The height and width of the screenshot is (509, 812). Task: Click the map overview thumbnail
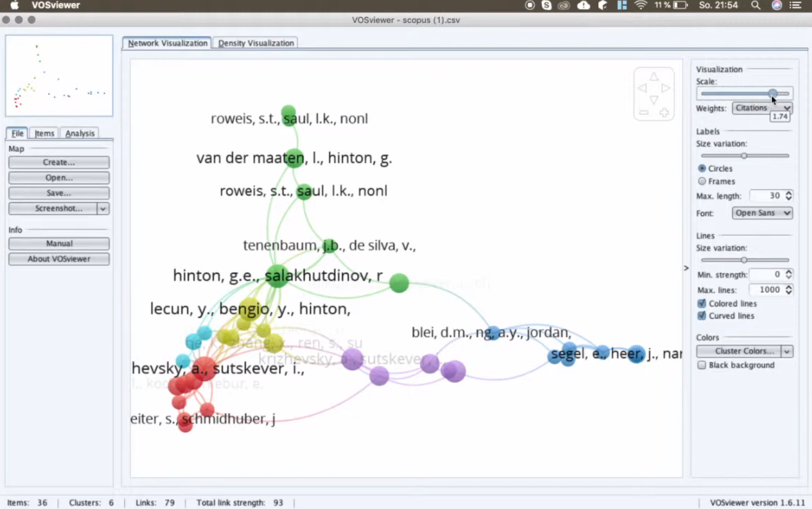pyautogui.click(x=59, y=76)
